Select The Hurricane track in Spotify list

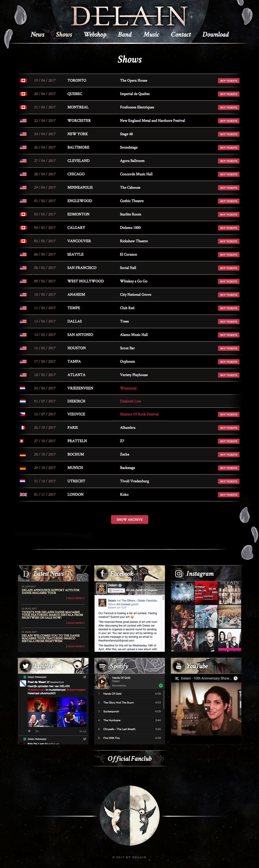112,720
